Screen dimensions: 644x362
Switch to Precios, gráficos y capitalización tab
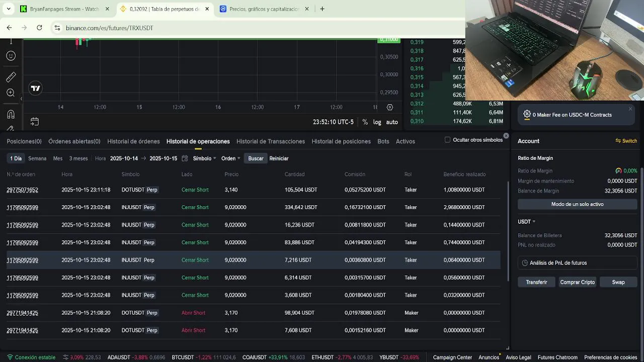coord(265,9)
